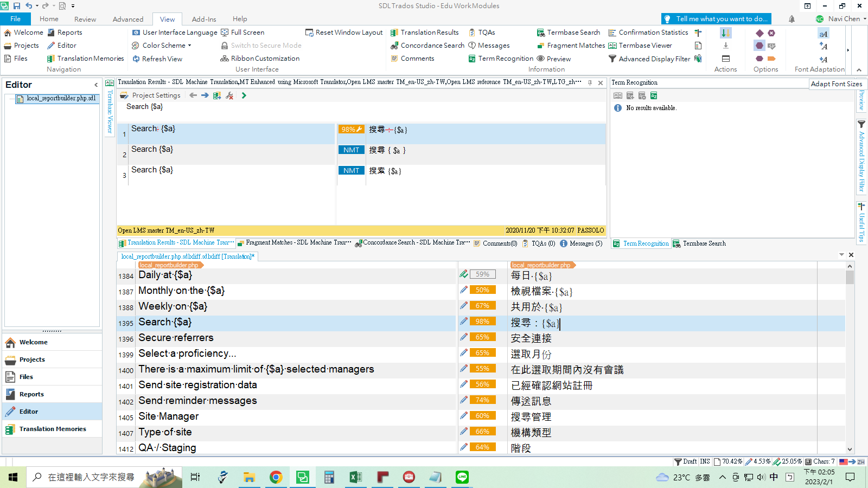This screenshot has width=868, height=488.
Task: Open the notifications bell
Action: coord(792,19)
